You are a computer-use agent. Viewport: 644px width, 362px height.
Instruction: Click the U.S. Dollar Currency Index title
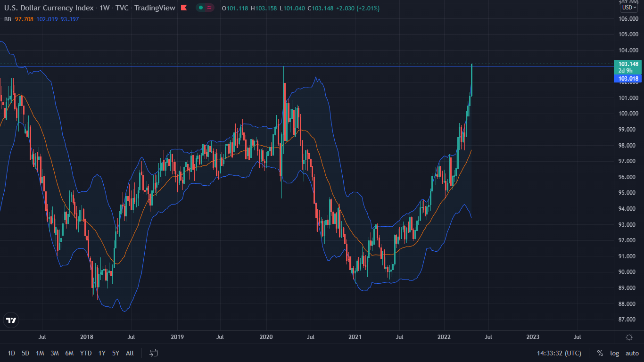[49, 8]
